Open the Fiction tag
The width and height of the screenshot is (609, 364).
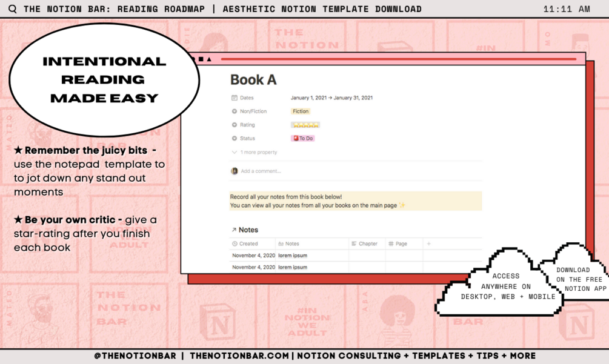click(x=301, y=111)
